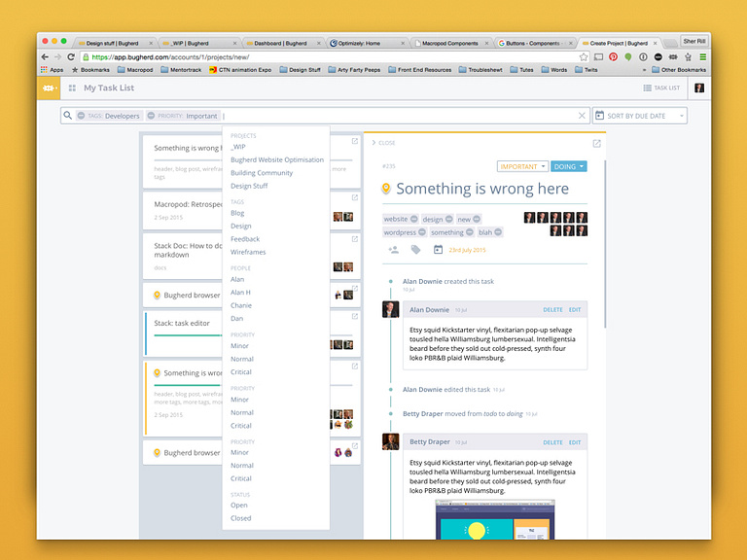Select Design Stuff project

pyautogui.click(x=249, y=186)
